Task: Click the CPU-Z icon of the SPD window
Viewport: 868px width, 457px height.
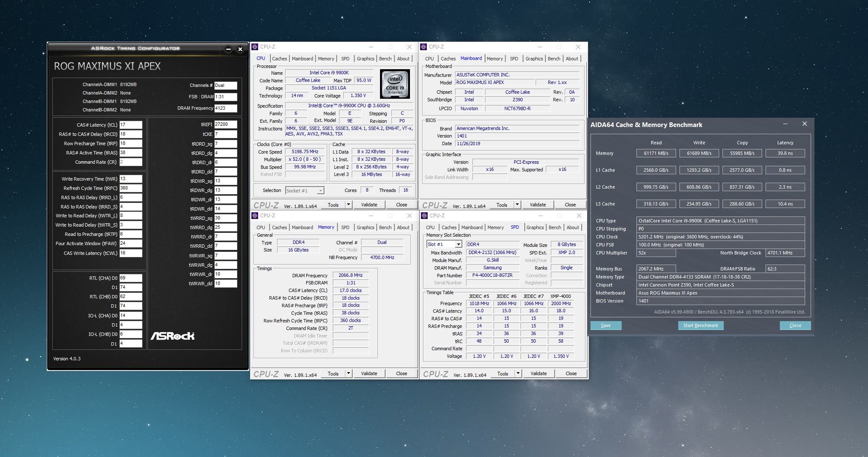Action: [x=425, y=216]
